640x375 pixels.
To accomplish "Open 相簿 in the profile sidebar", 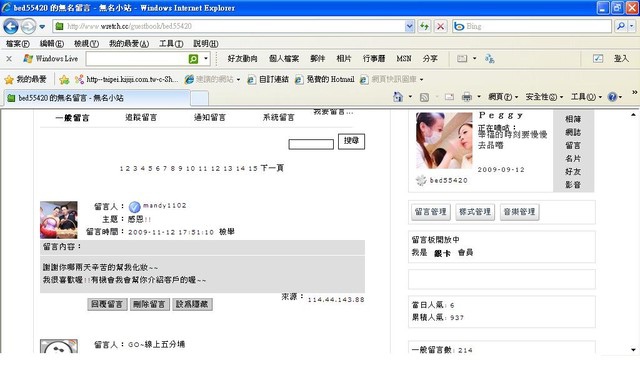I will coord(573,119).
